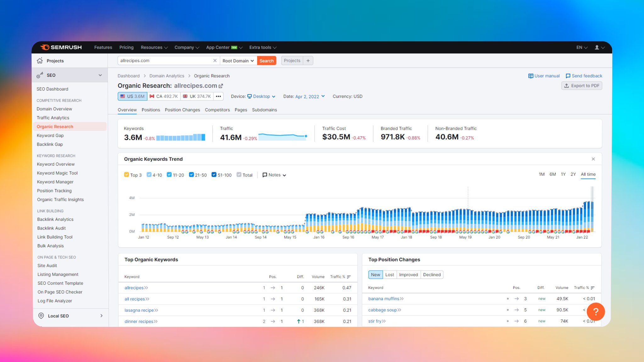
Task: Expand the Extra tools menu
Action: (263, 47)
